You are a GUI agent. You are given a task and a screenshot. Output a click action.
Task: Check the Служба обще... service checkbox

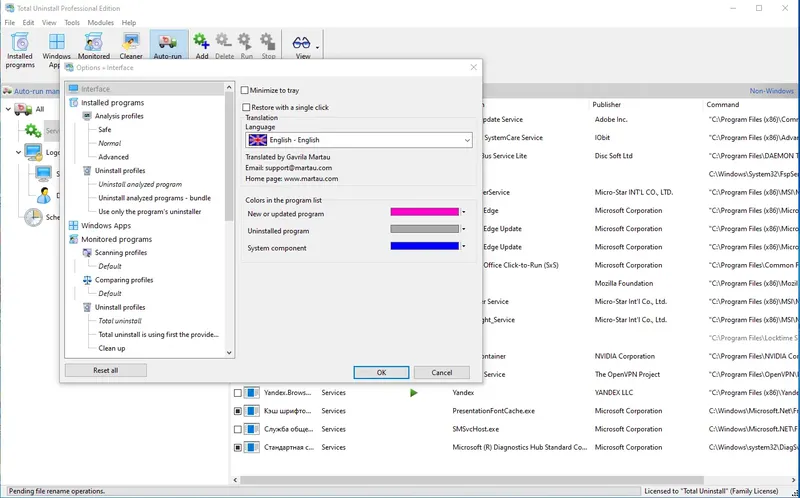click(238, 430)
